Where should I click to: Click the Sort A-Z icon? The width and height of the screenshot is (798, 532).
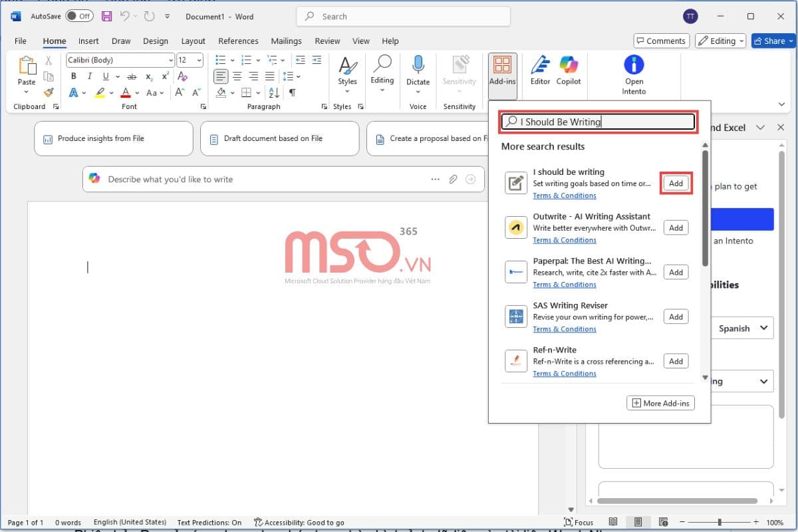click(275, 92)
